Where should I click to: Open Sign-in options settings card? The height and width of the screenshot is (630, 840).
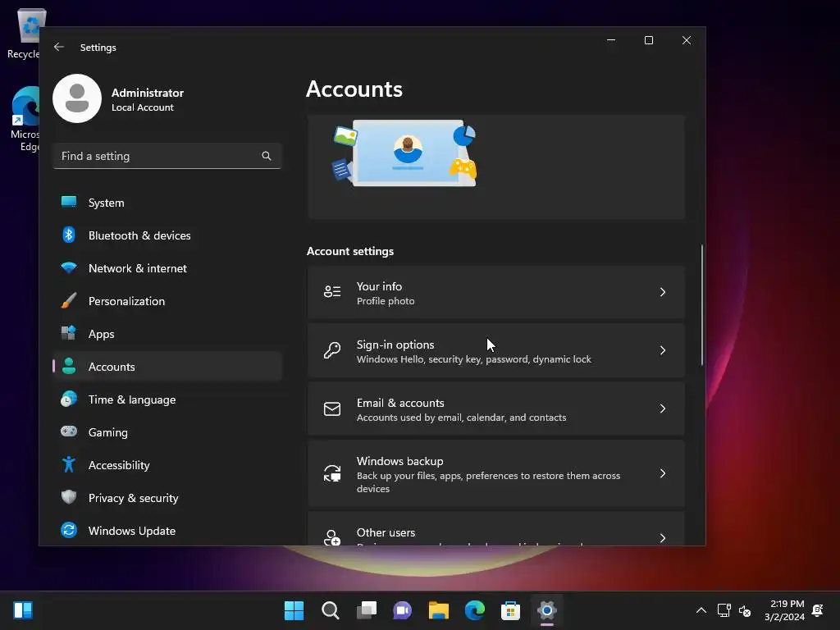496,351
